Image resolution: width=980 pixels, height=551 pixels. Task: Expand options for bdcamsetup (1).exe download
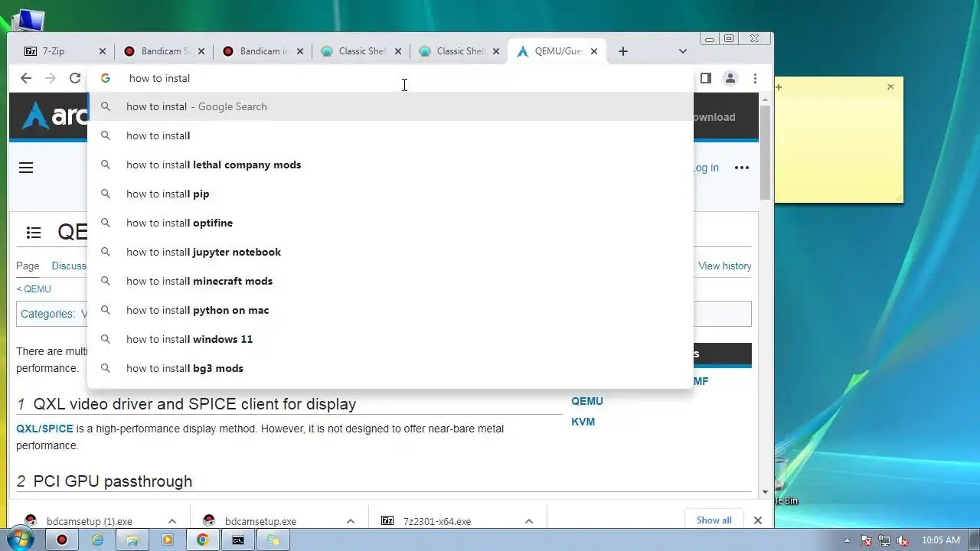(172, 521)
